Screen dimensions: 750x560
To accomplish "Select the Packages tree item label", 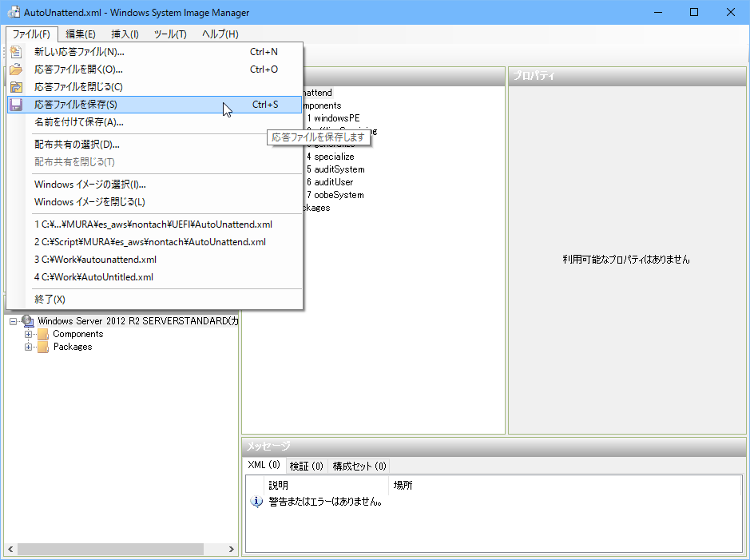I will tap(73, 347).
